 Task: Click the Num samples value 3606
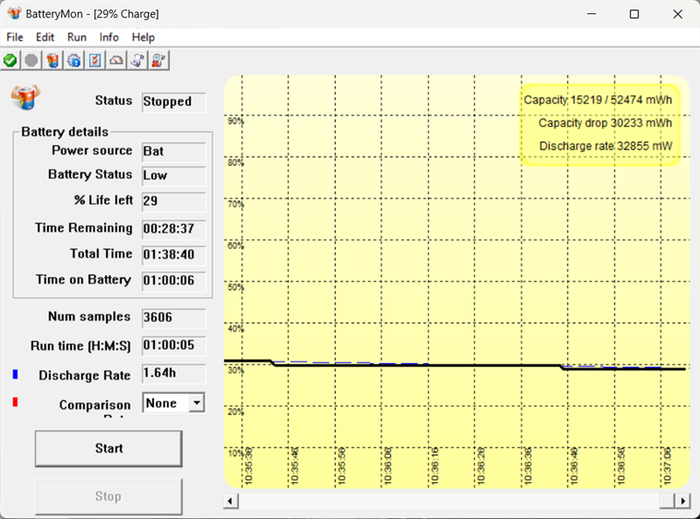(x=174, y=318)
